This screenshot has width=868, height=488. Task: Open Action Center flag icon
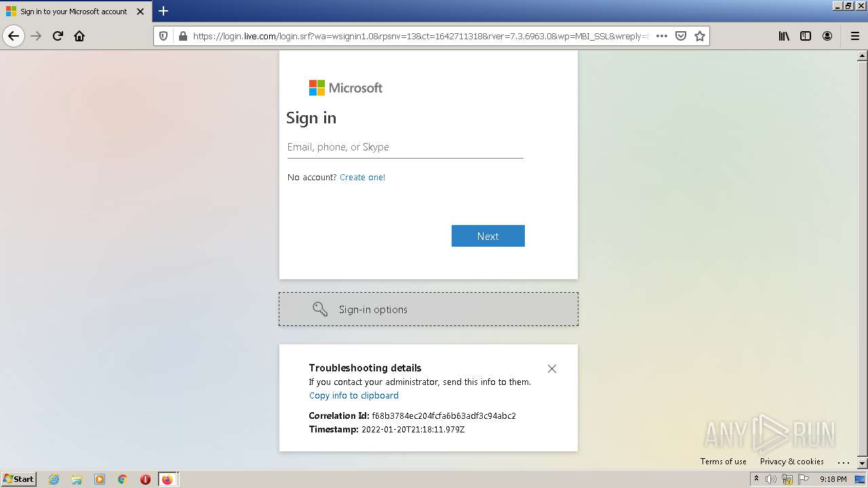[x=804, y=479]
